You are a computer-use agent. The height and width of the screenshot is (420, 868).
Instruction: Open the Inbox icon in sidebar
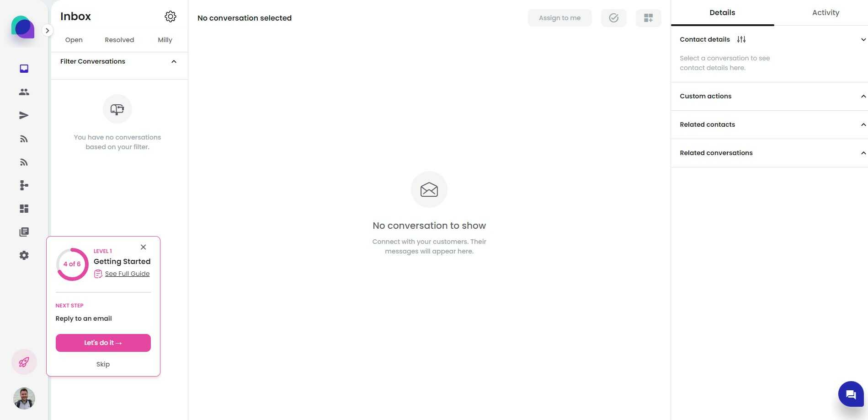24,69
